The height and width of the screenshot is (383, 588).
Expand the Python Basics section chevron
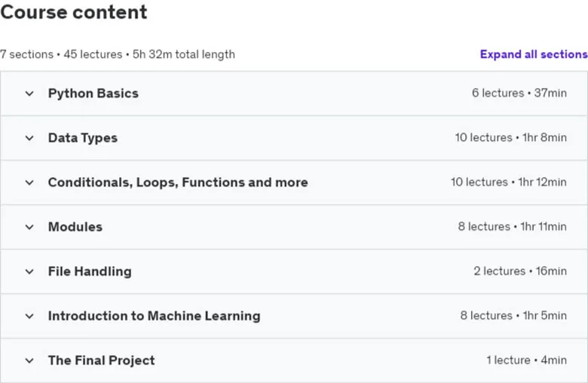point(29,93)
